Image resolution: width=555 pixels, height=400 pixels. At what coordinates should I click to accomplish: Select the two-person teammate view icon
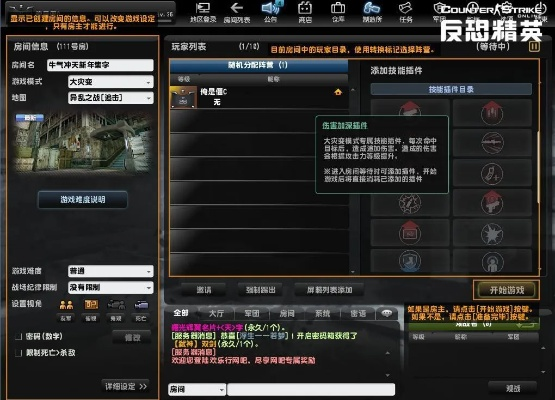pos(66,305)
